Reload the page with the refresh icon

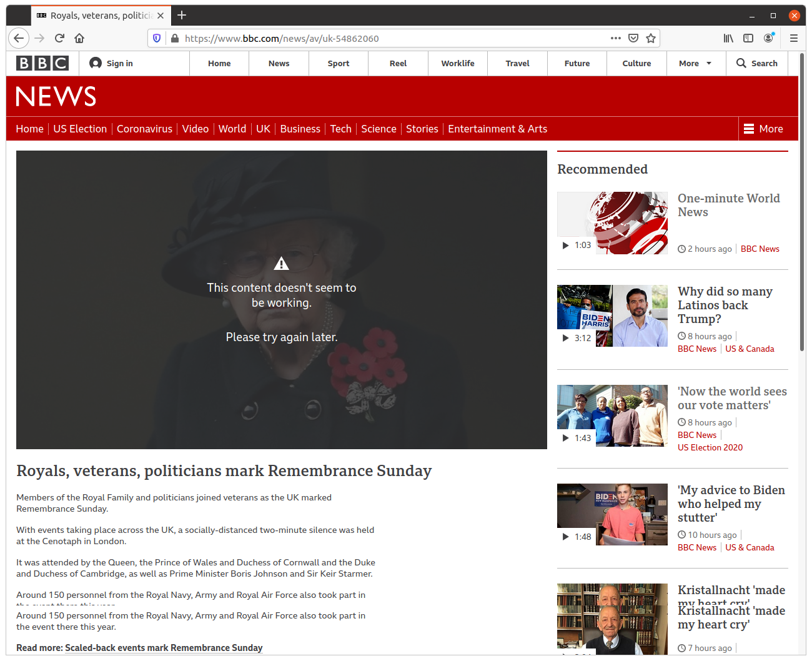[x=59, y=38]
